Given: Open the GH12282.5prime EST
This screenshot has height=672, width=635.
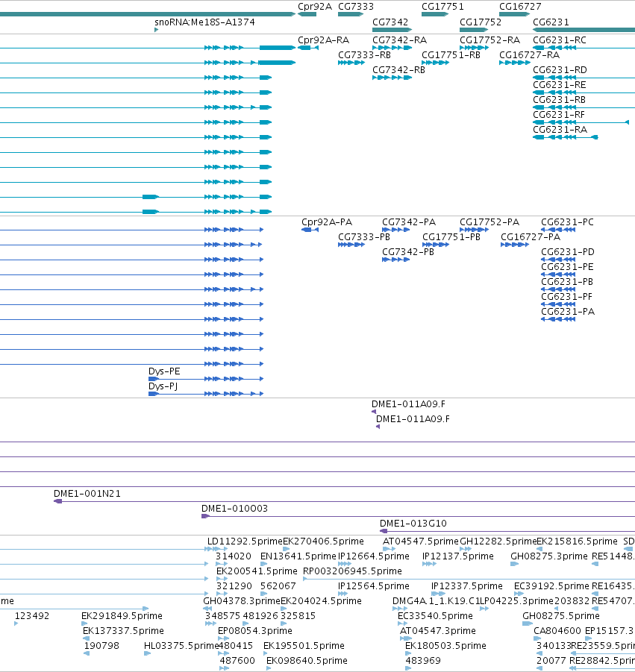Looking at the screenshot, I should (466, 549).
